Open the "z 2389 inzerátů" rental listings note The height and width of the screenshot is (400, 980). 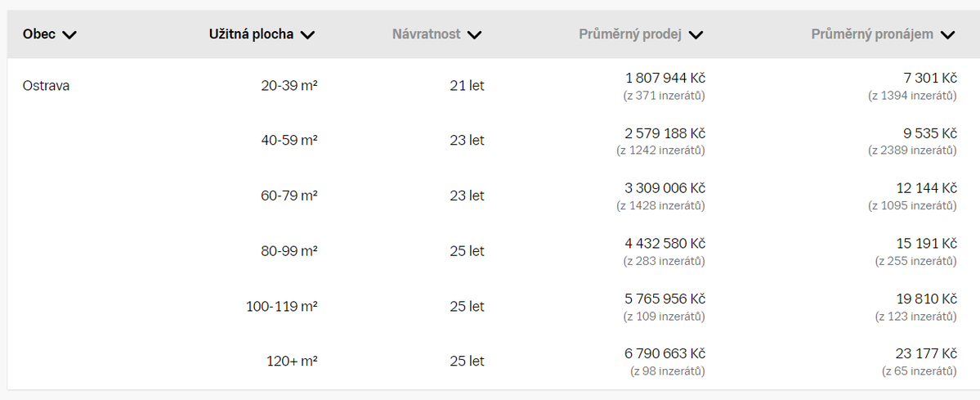[912, 151]
